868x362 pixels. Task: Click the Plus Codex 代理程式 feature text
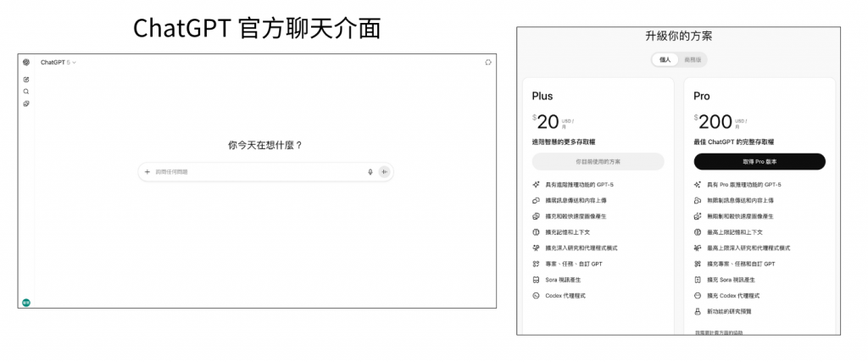pyautogui.click(x=565, y=296)
